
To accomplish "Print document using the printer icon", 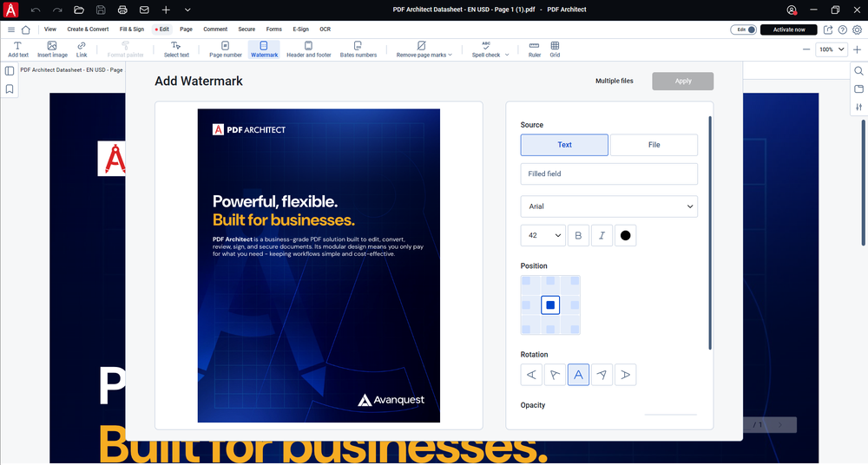I will click(122, 10).
